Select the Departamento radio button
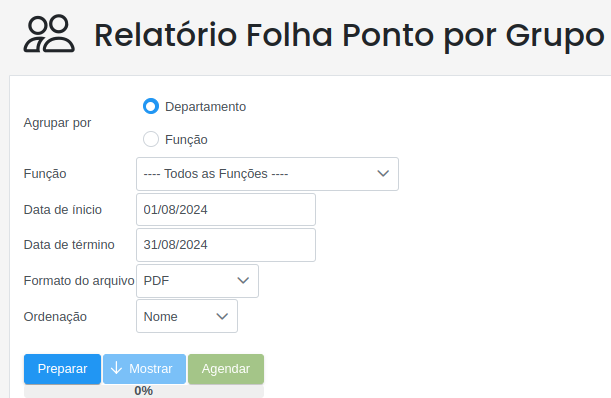 (x=151, y=106)
